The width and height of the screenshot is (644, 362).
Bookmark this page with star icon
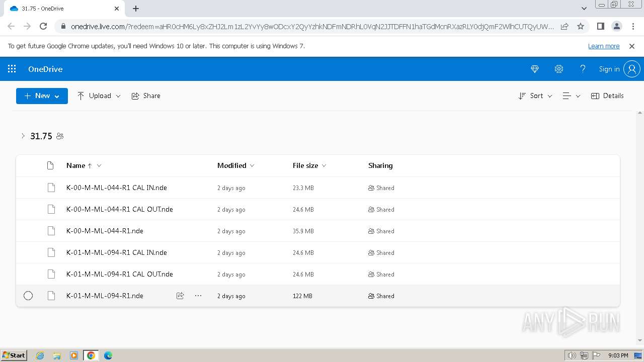581,26
